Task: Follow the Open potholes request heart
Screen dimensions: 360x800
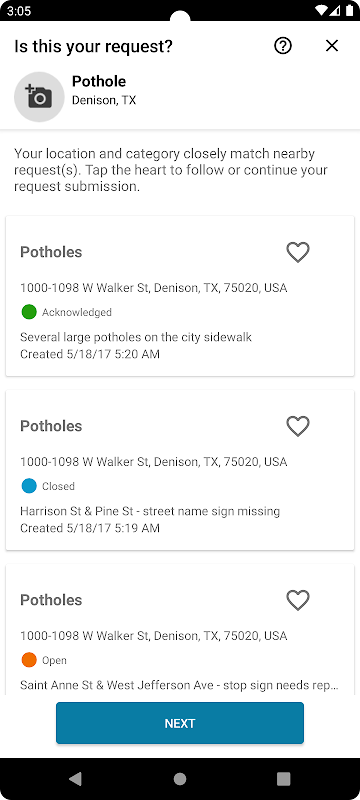Action: tap(298, 600)
